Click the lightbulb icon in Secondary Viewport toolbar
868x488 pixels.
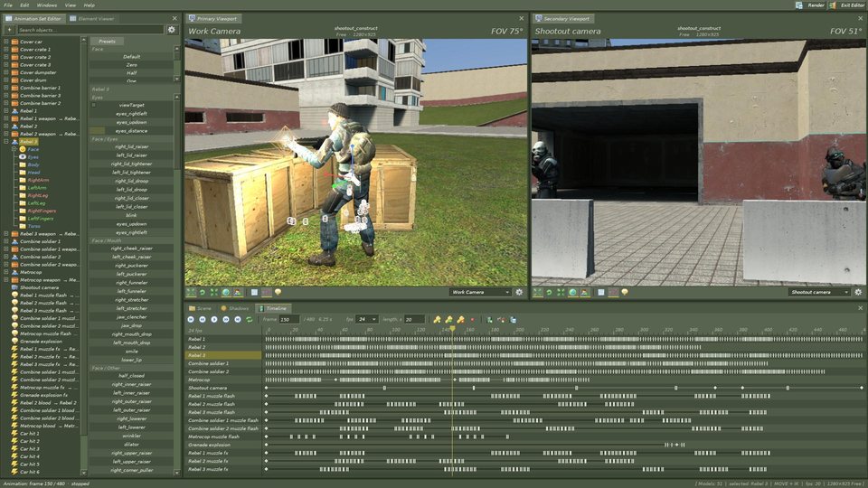point(625,292)
